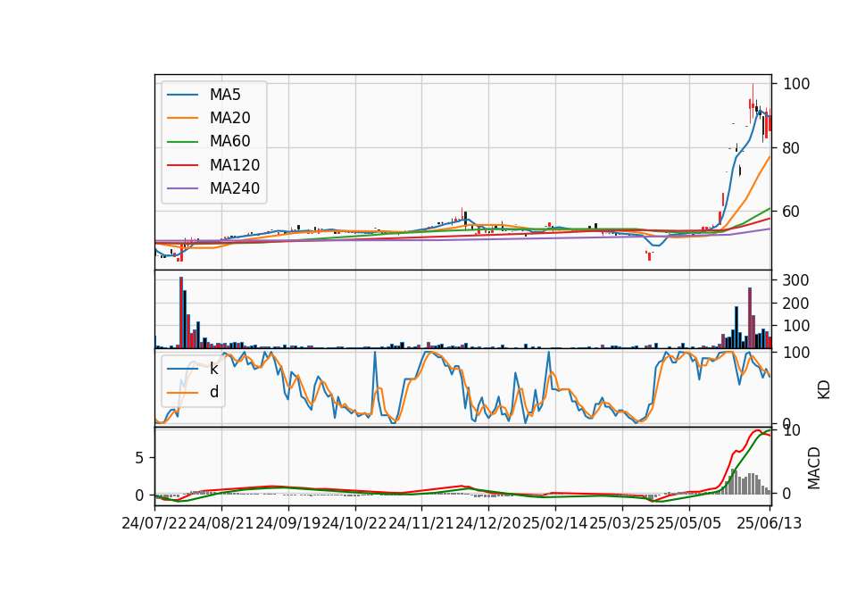Click the purple MA240 legend line swatch
This screenshot has height=616, width=857.
pos(182,188)
